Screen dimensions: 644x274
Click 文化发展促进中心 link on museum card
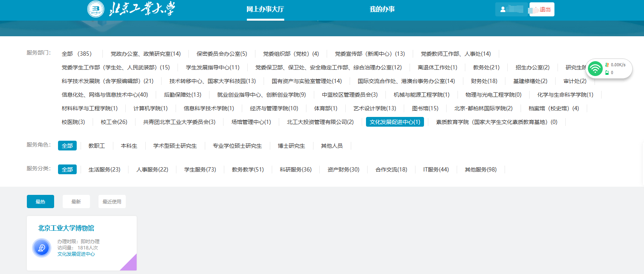click(x=76, y=254)
